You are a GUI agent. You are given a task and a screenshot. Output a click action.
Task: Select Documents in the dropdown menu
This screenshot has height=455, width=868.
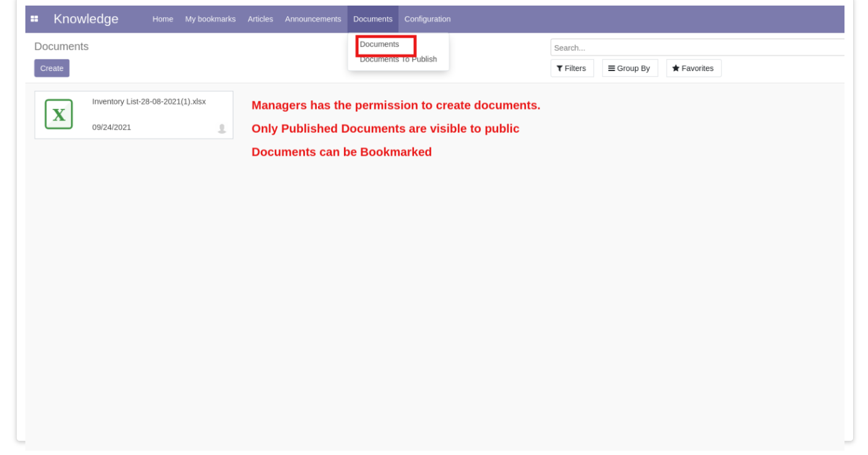click(379, 45)
